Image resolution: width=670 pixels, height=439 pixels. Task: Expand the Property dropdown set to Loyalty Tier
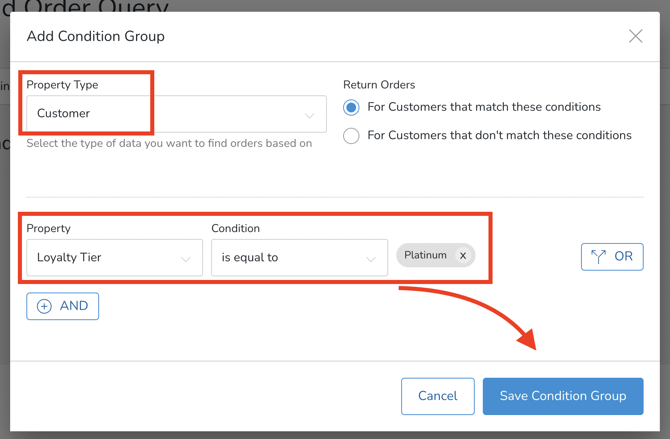114,258
